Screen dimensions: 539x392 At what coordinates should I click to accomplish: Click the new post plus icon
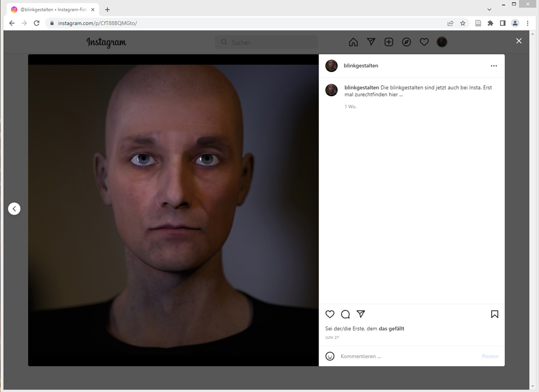(x=389, y=42)
